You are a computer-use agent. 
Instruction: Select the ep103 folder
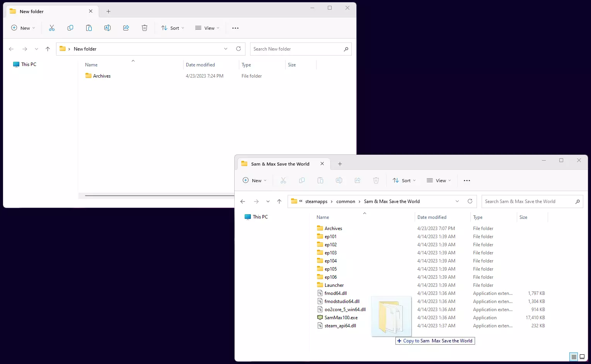pos(327,253)
